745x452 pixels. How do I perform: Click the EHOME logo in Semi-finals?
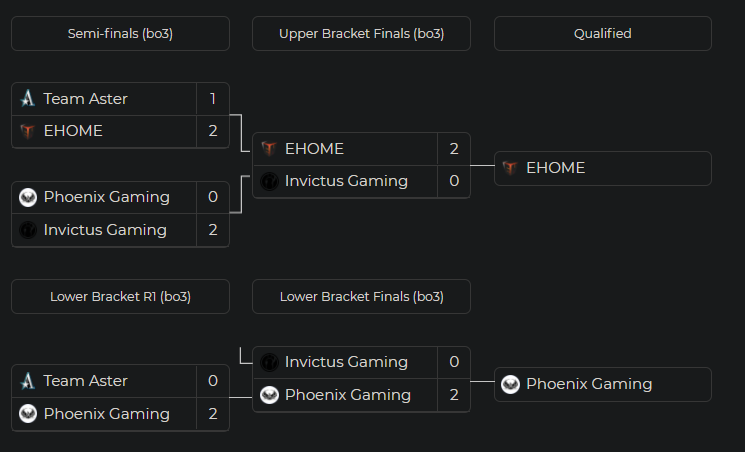point(28,131)
